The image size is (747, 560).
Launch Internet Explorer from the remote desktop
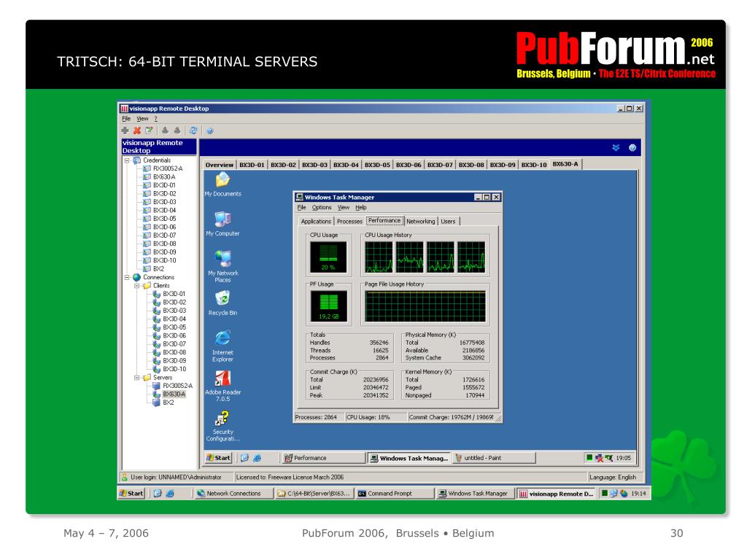pos(222,346)
